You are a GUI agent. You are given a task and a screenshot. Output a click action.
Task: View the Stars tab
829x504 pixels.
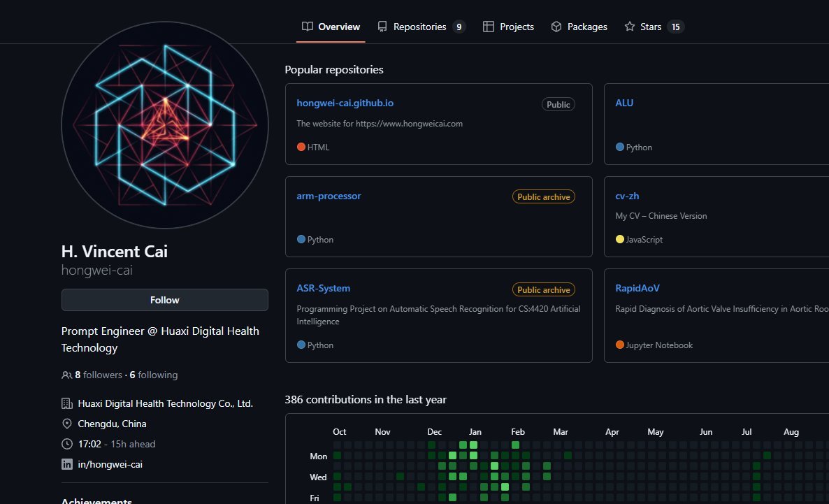[x=654, y=27]
